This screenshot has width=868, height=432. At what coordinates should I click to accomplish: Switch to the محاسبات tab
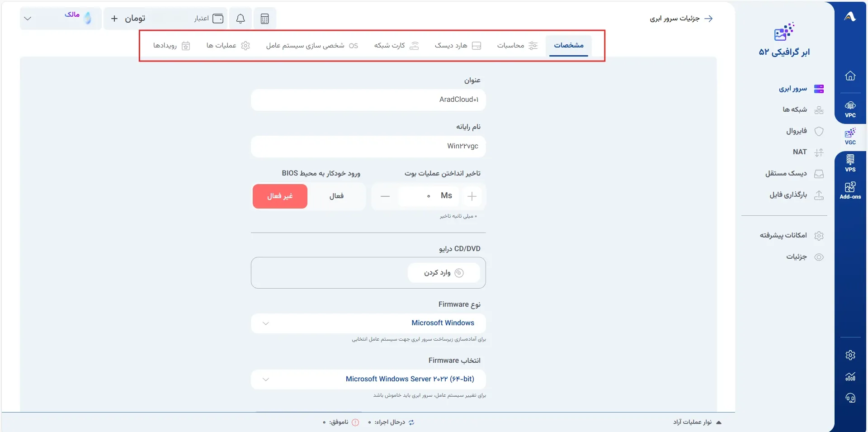coord(517,46)
